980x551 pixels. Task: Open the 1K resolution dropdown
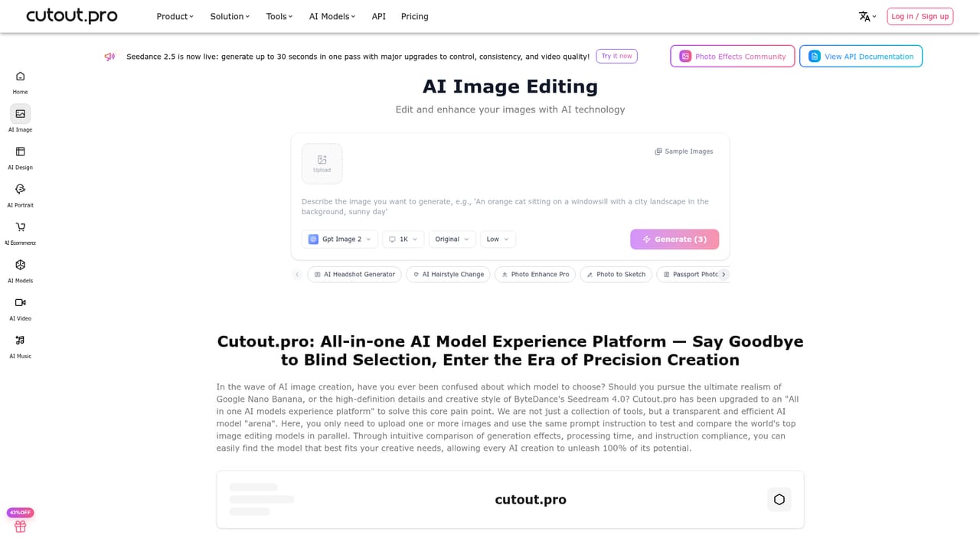403,240
